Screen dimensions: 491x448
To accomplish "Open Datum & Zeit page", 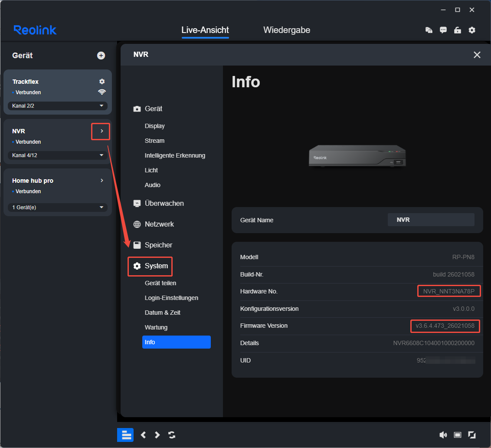I will click(162, 313).
